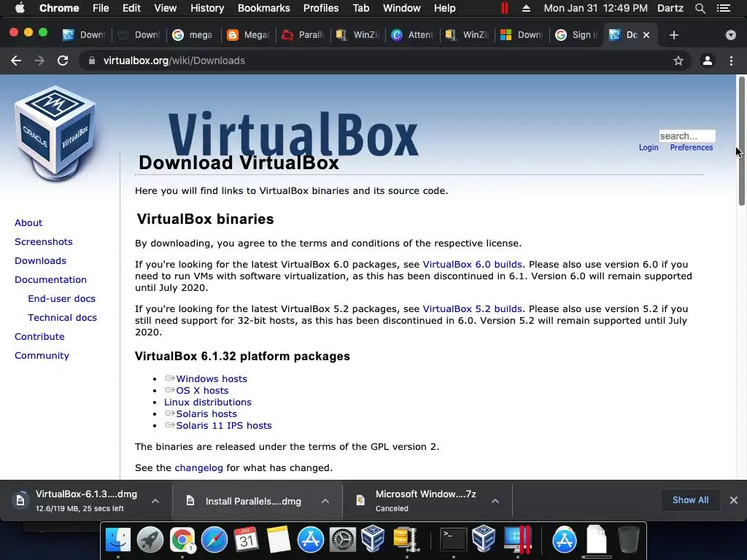747x560 pixels.
Task: Launch Safari from the Dock
Action: tap(214, 540)
